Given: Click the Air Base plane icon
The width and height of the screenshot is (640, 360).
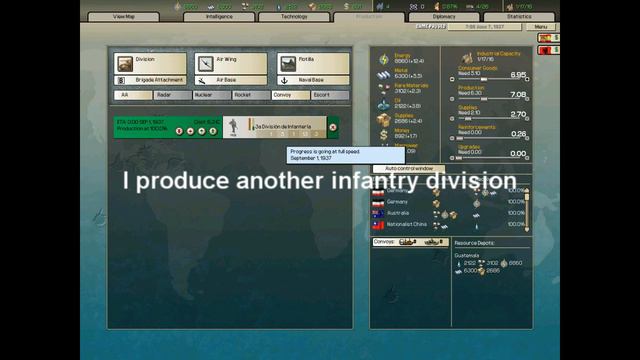Looking at the screenshot, I should (202, 81).
